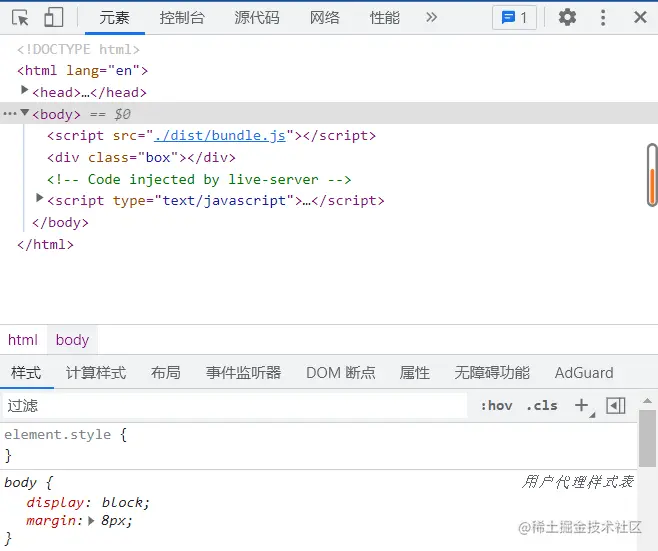Click the styles pane scroll-up arrow
This screenshot has width=658, height=551.
pos(647,401)
